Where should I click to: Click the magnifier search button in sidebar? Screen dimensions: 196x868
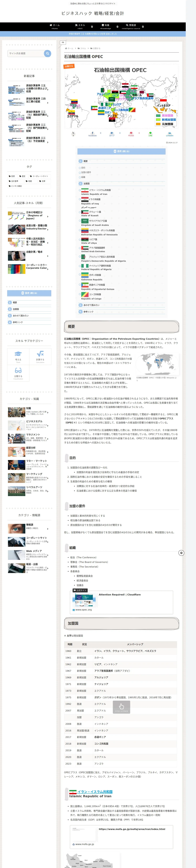point(47,53)
